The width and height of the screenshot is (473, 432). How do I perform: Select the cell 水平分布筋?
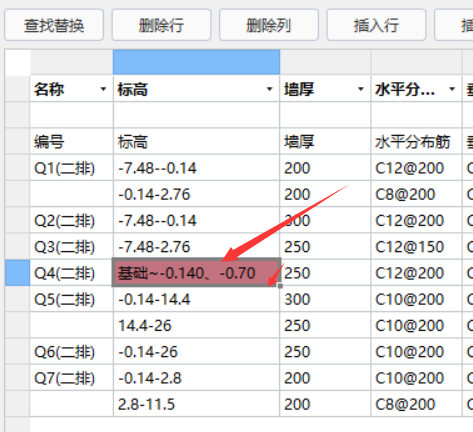click(x=416, y=142)
